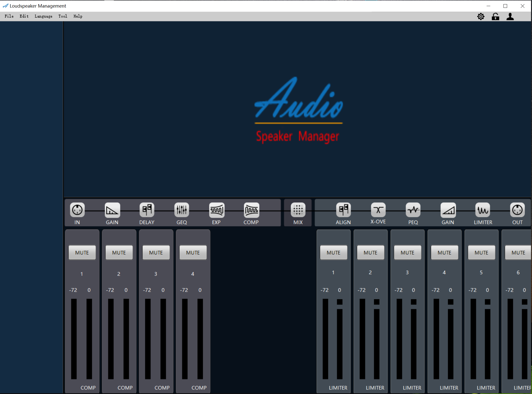The image size is (532, 394).
Task: Click the settings gear icon
Action: click(481, 17)
